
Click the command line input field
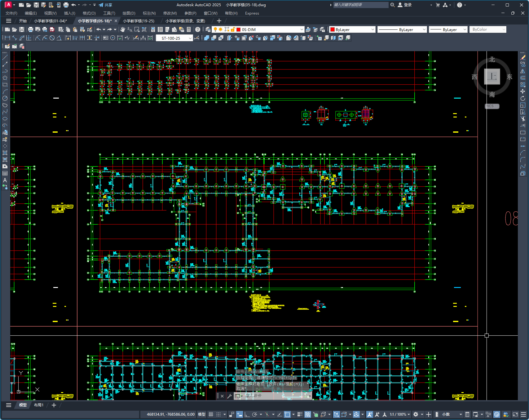click(276, 396)
